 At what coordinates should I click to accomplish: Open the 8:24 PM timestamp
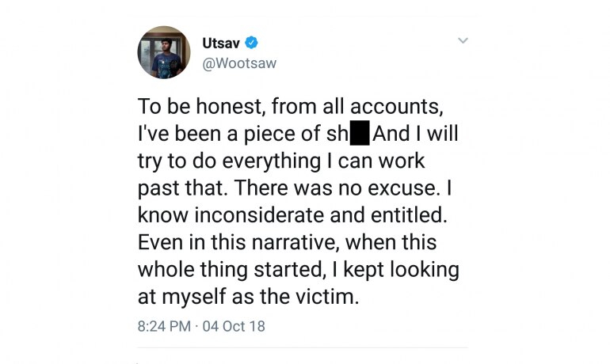pos(164,326)
